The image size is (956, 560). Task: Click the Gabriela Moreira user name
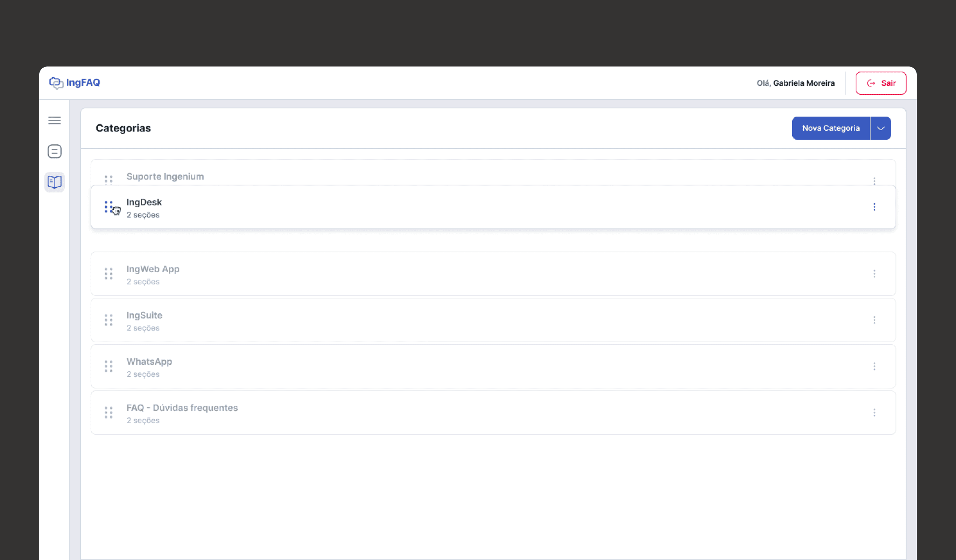point(803,83)
